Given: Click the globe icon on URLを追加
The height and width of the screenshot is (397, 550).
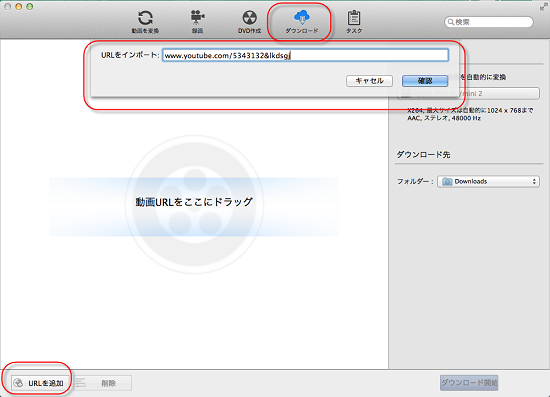Looking at the screenshot, I should pyautogui.click(x=18, y=383).
